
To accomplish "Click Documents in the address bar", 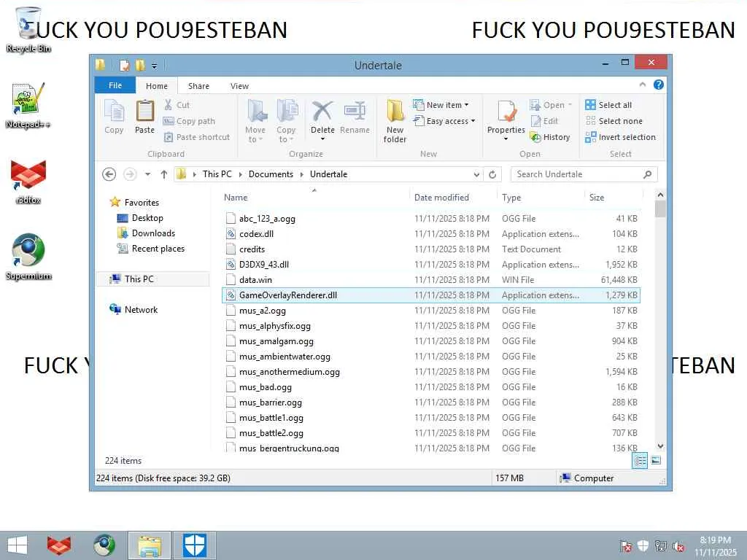I will (x=271, y=174).
